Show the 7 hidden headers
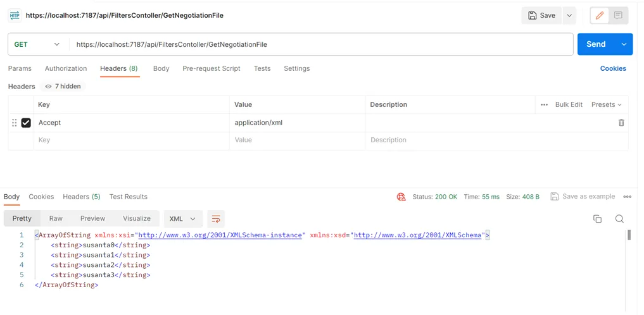Screen dimensions: 644x315 (x=63, y=87)
